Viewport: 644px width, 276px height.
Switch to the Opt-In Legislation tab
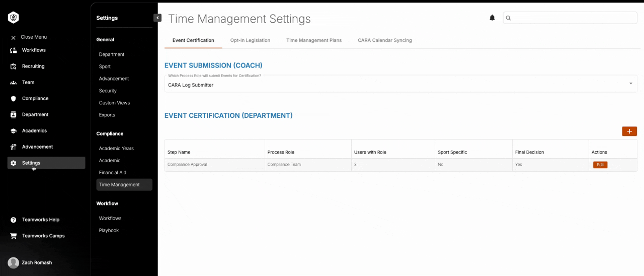click(x=250, y=40)
